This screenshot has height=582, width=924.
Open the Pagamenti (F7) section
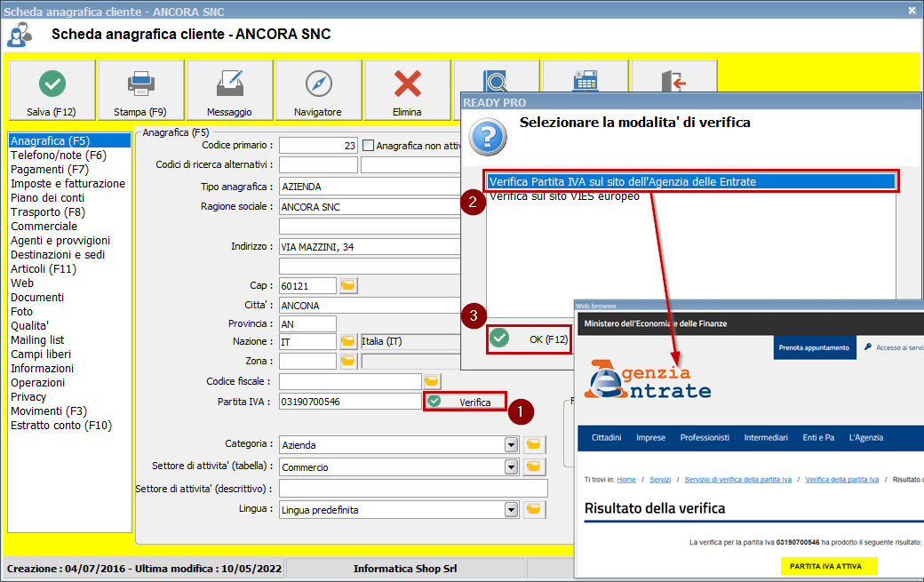point(50,169)
